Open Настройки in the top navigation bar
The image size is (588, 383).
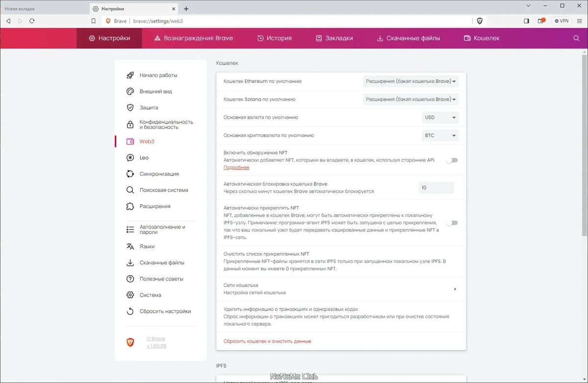click(x=109, y=38)
